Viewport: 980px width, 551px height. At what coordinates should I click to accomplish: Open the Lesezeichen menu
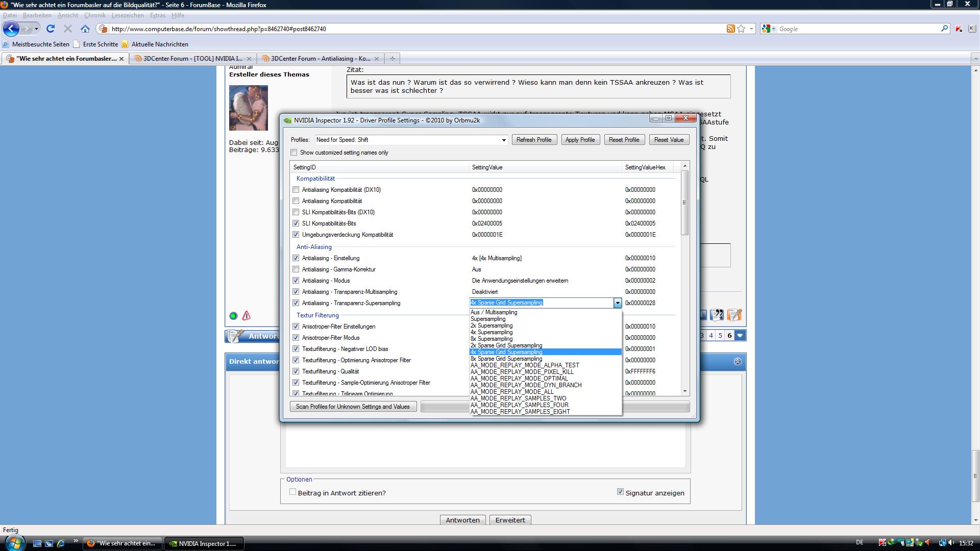pos(127,15)
